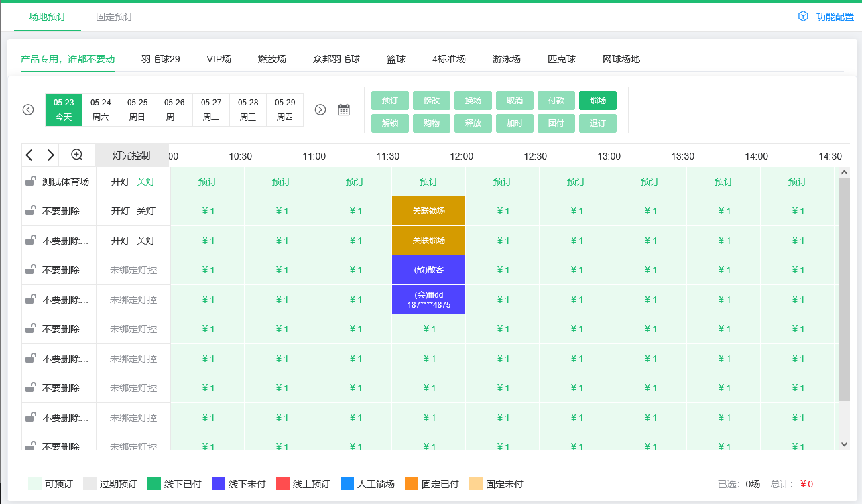Image resolution: width=862 pixels, height=504 pixels.
Task: Open the (散)散客 booking cell
Action: click(428, 269)
